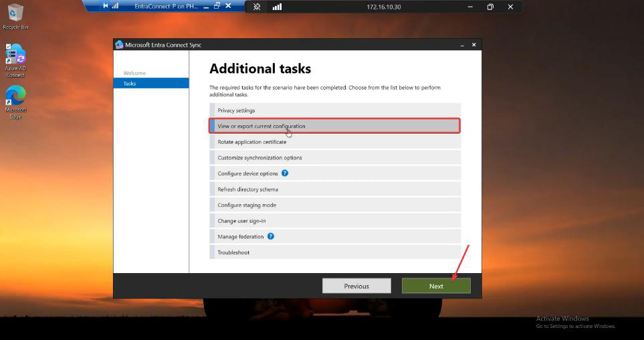Choose Rotate application certificate task
The width and height of the screenshot is (644, 340).
pos(335,142)
